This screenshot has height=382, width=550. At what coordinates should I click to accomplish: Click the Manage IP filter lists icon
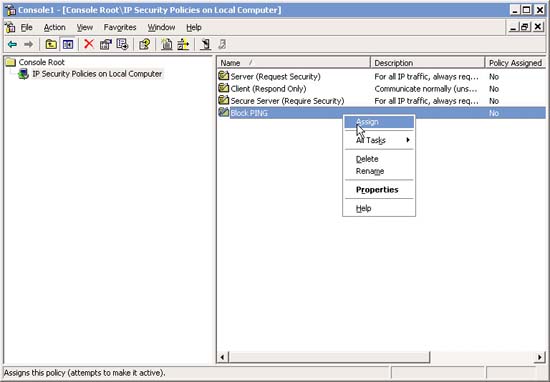coord(183,45)
